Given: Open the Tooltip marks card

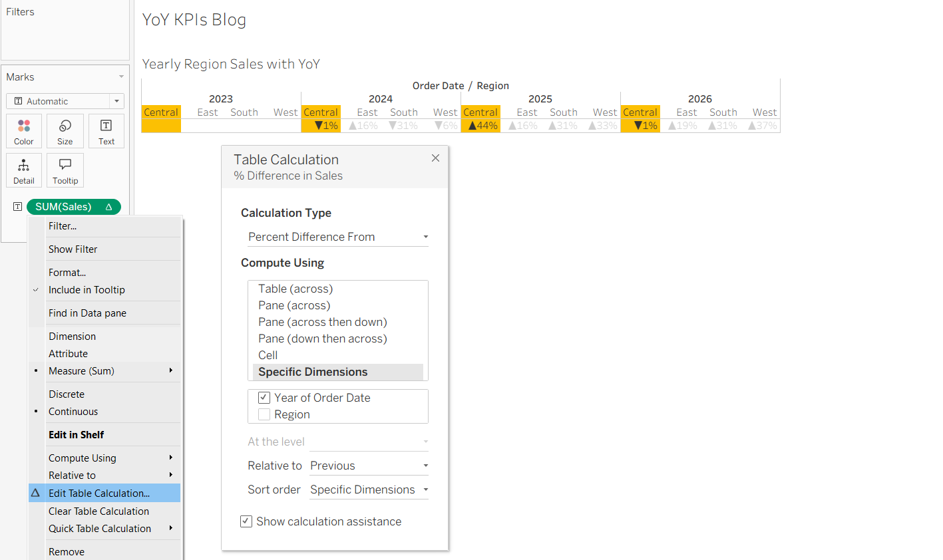Looking at the screenshot, I should tap(65, 170).
